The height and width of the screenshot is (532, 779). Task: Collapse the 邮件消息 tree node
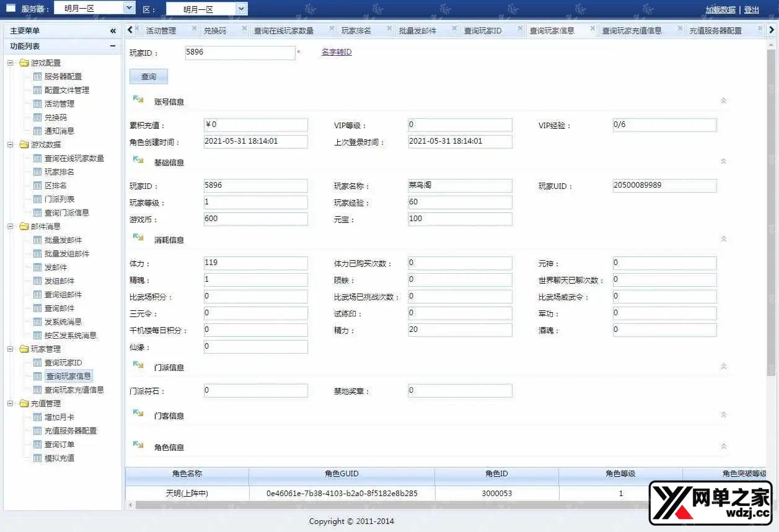[10, 227]
